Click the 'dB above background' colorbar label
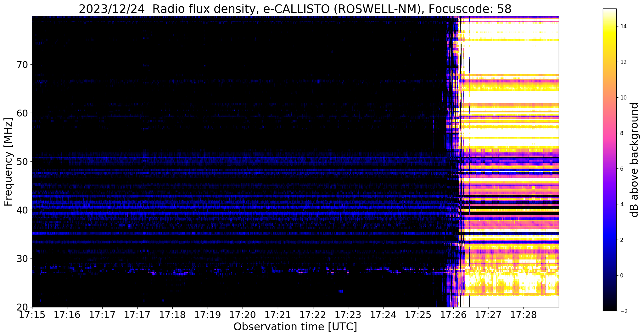Viewport: 644px width, 336px height. tap(635, 160)
